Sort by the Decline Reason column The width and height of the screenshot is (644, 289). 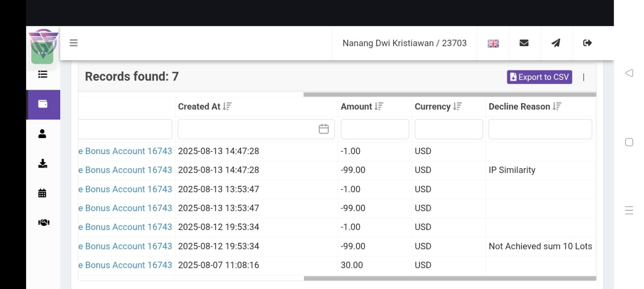click(557, 106)
